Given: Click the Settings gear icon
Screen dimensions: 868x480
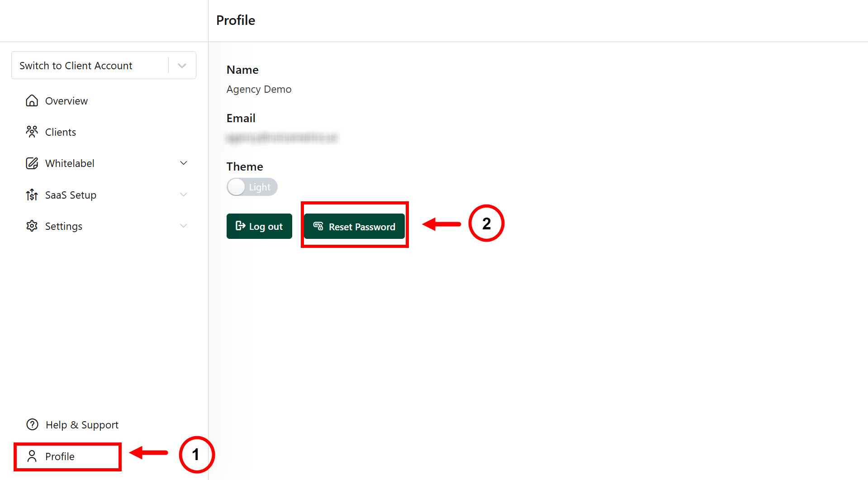Looking at the screenshot, I should pyautogui.click(x=32, y=226).
